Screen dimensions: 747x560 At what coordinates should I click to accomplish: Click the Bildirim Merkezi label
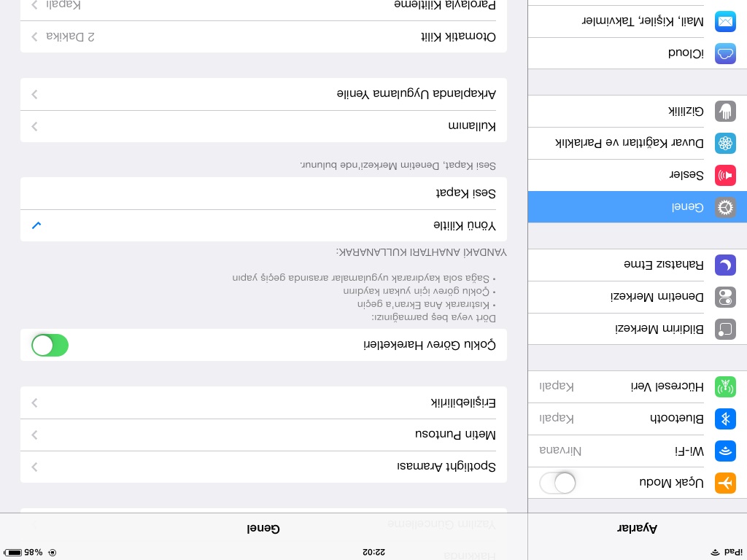point(659,329)
